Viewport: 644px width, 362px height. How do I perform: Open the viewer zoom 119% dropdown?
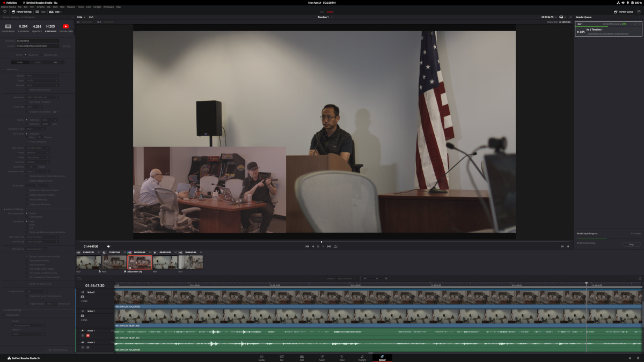point(81,17)
